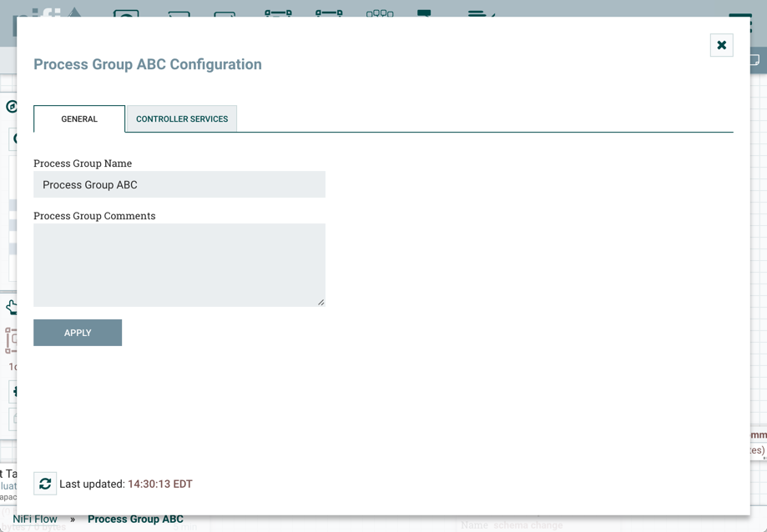Select the Label toolbar icon
This screenshot has height=532, width=767.
(x=481, y=12)
